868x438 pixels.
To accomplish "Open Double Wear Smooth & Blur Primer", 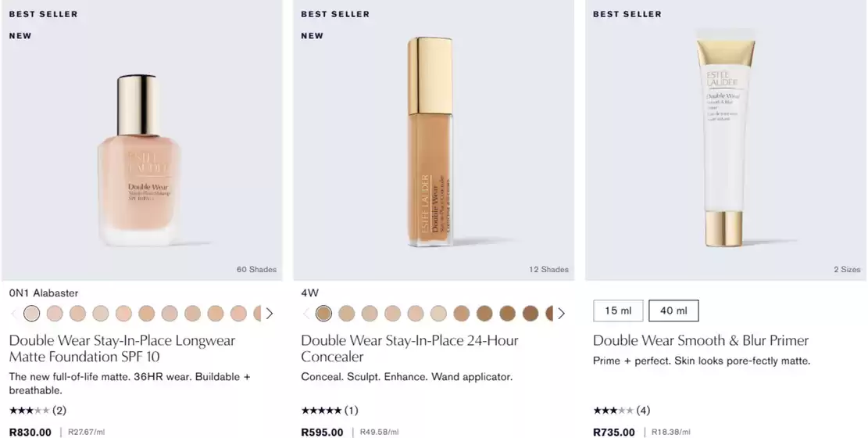I will pos(701,340).
